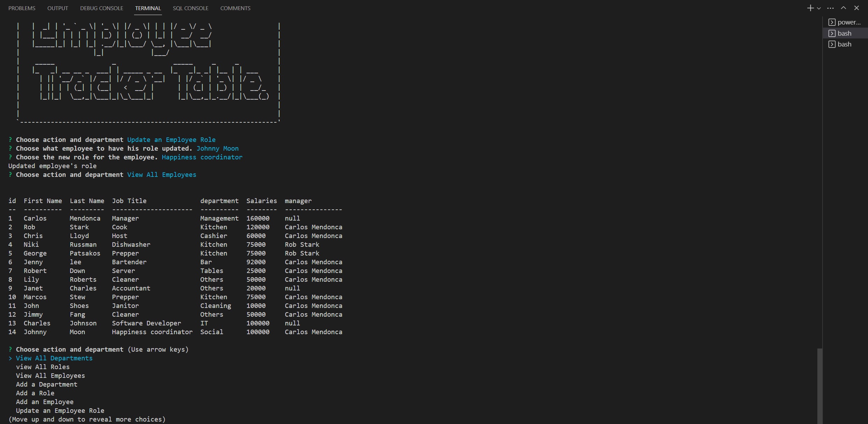Click 'Cashier' department in Chris Lloyd's row
Viewport: 868px width, 424px height.
point(214,236)
